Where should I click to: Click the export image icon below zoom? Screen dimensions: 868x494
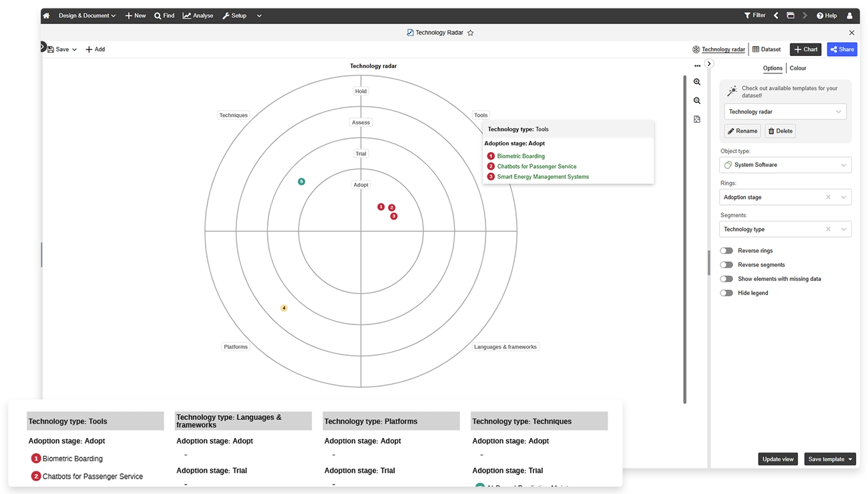coord(697,119)
